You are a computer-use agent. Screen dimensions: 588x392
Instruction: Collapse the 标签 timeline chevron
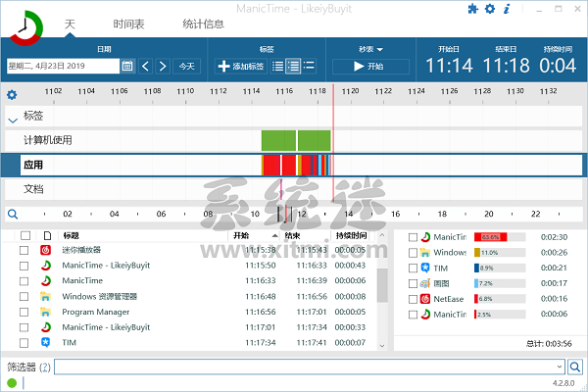click(x=13, y=121)
